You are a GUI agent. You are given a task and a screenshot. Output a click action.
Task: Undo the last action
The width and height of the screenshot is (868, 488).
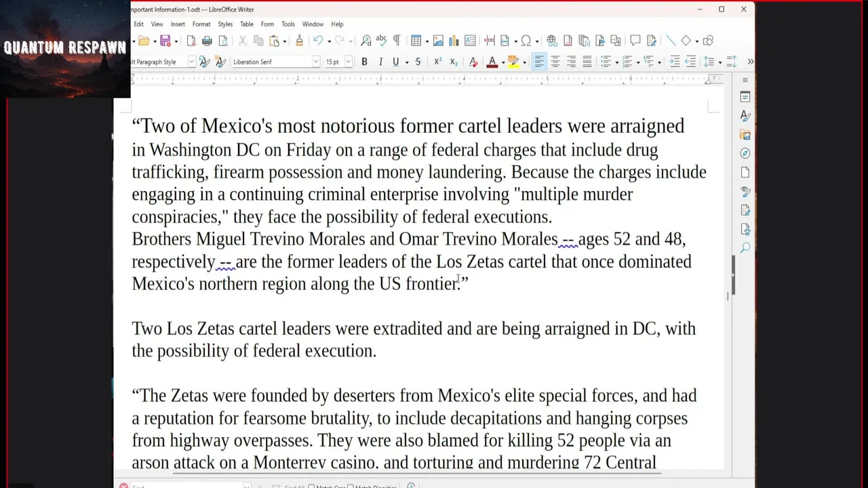(317, 41)
